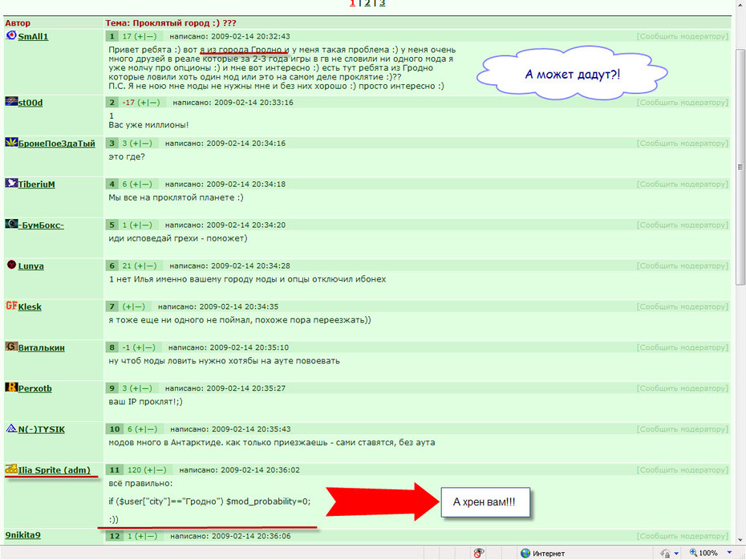Viewport: 746px width, 560px height.
Task: Click the red icon beside Lunya
Action: pos(11,265)
